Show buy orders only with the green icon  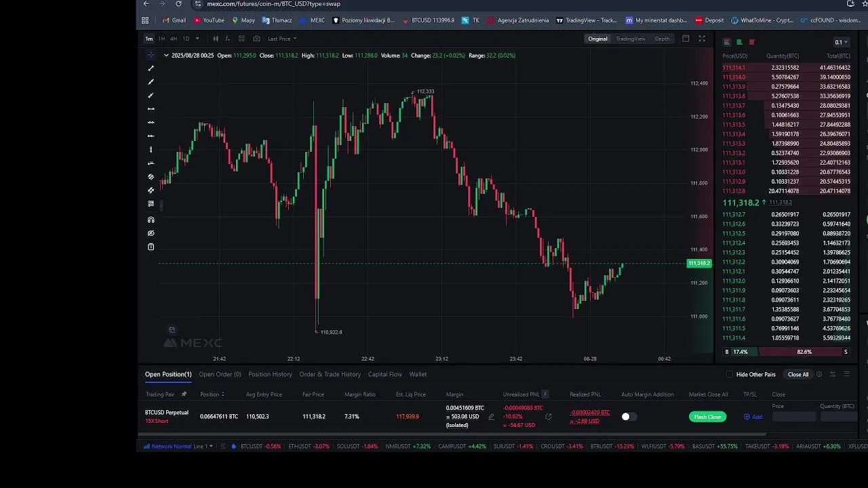[739, 42]
